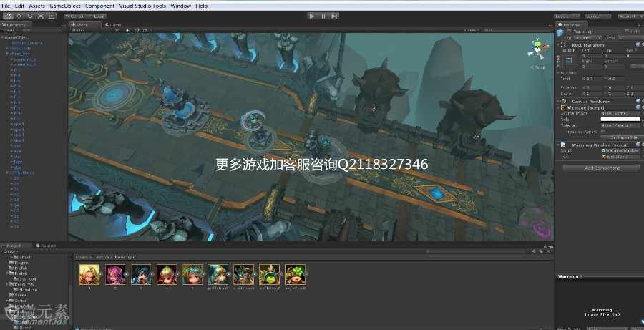Image resolution: width=644 pixels, height=330 pixels.
Task: Collapse the Image (Script) component
Action: pyautogui.click(x=559, y=107)
